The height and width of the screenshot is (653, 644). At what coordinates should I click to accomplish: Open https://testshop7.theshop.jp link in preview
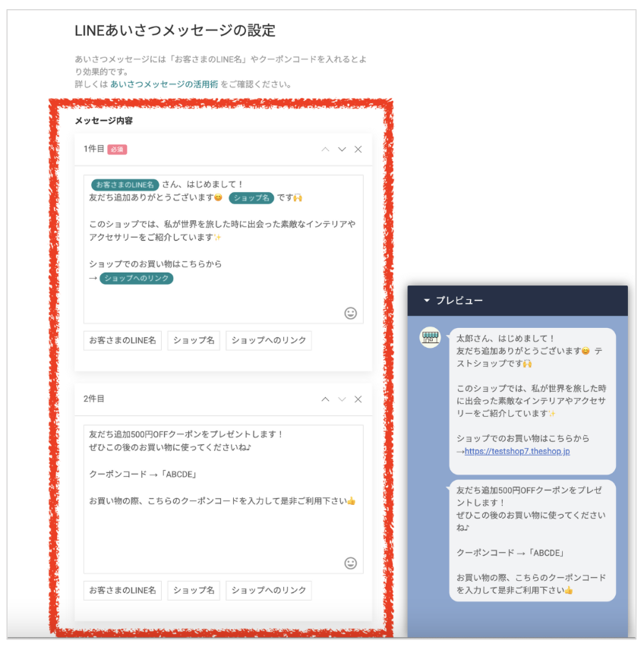517,451
